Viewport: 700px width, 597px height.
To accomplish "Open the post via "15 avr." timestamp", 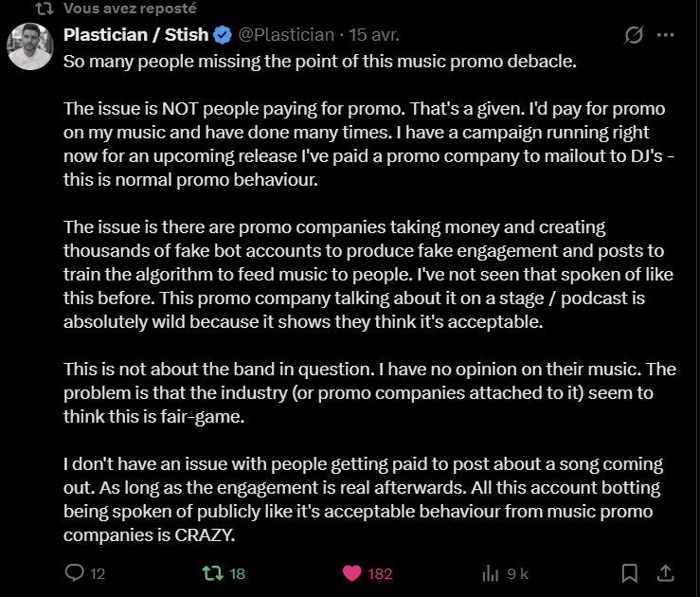I will coord(374,35).
